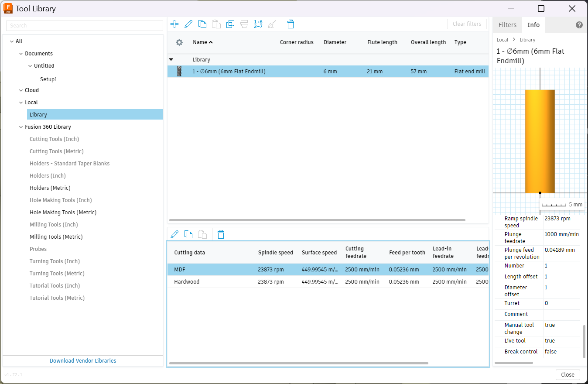Delete selected tool with top trash icon
588x384 pixels.
click(x=291, y=24)
